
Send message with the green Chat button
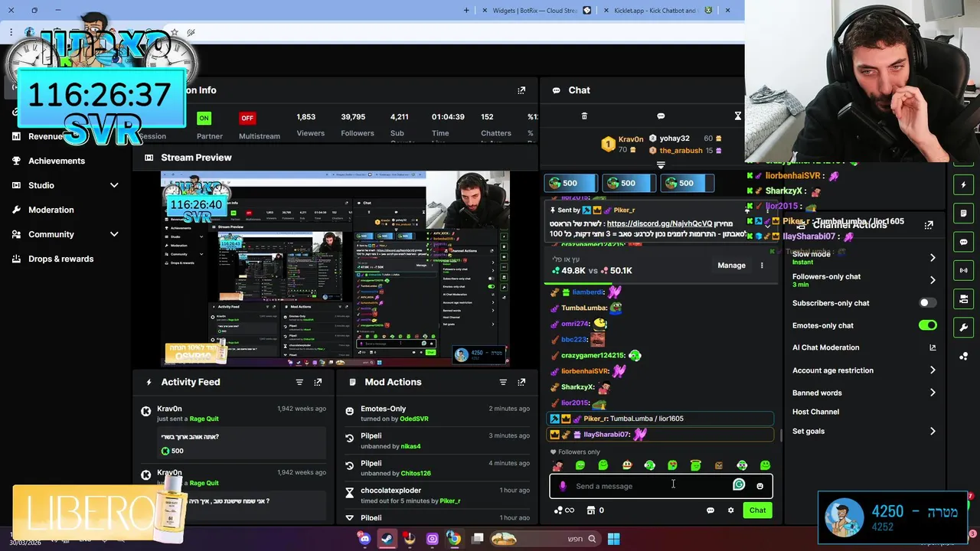point(757,510)
